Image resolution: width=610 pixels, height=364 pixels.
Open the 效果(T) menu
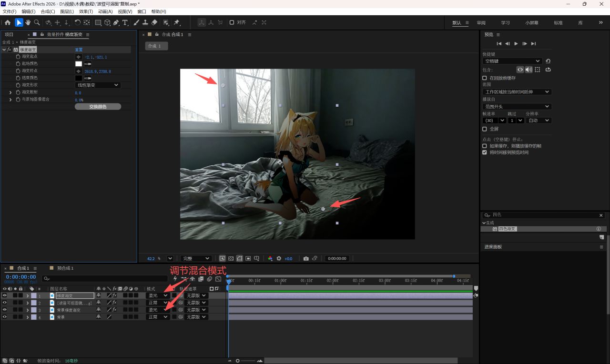click(86, 11)
